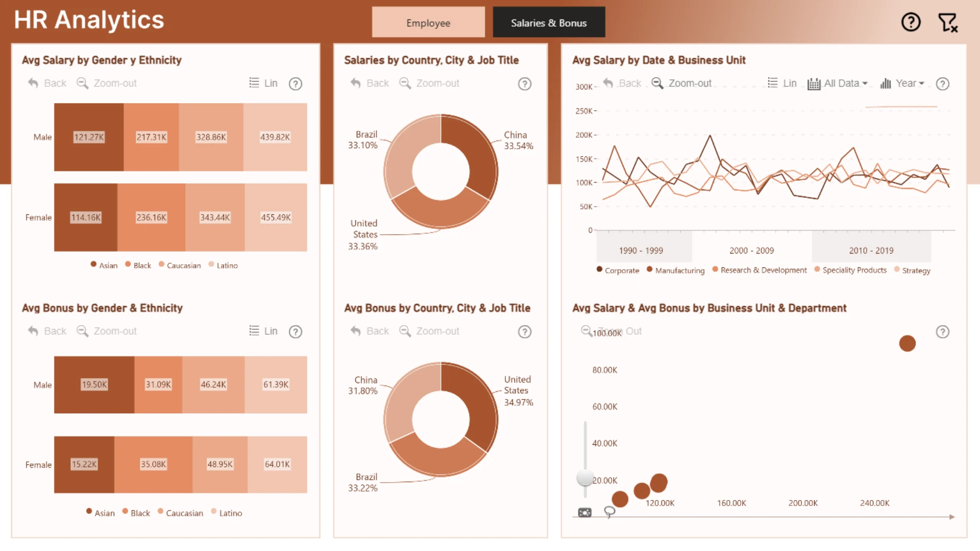Click help icon on Avg Salary by Gender chart
This screenshot has height=551, width=980.
pyautogui.click(x=296, y=84)
